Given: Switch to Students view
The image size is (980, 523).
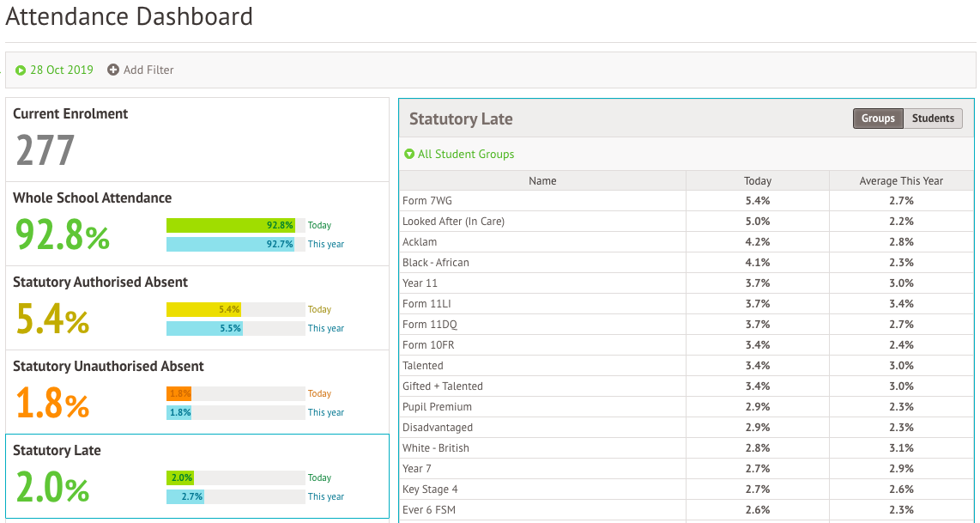Looking at the screenshot, I should coord(933,119).
